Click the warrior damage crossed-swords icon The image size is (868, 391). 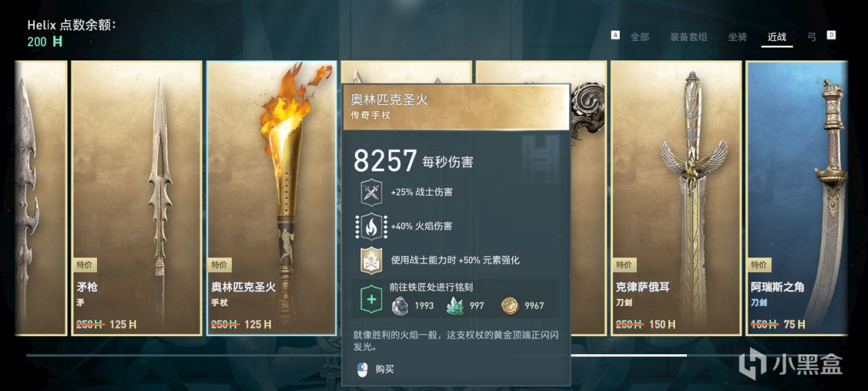pos(371,193)
